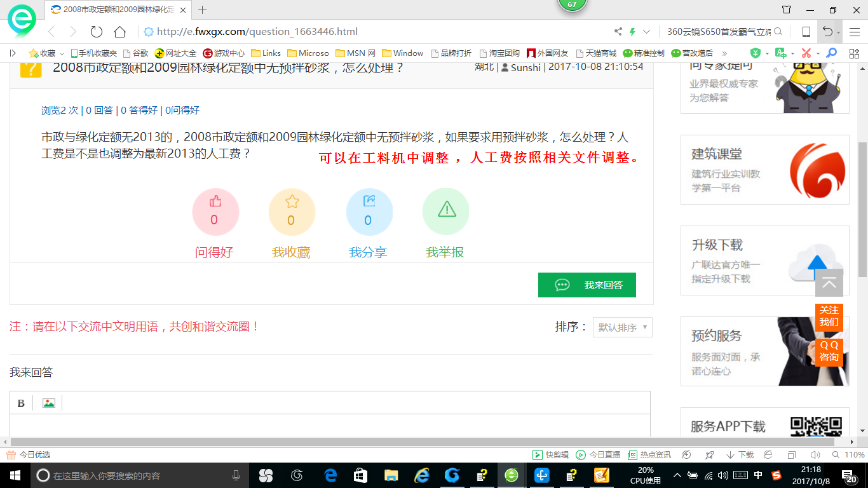Open 快剪辑 in the status bar
The image size is (868, 488).
tap(550, 455)
